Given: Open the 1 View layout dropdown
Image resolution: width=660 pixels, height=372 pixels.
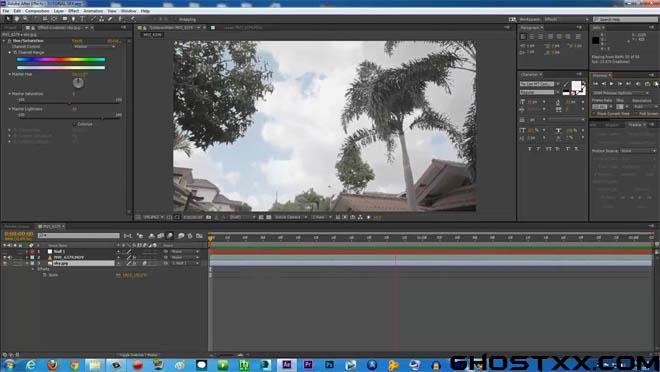Looking at the screenshot, I should [x=321, y=217].
